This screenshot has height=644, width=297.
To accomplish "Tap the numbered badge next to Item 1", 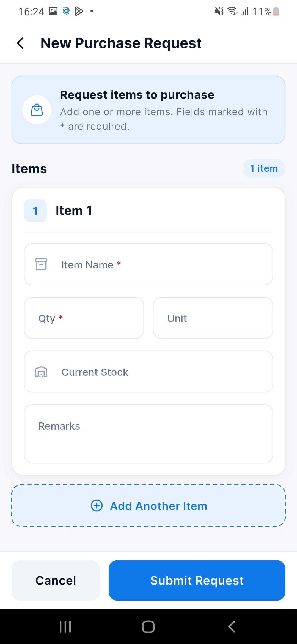I will click(x=35, y=211).
